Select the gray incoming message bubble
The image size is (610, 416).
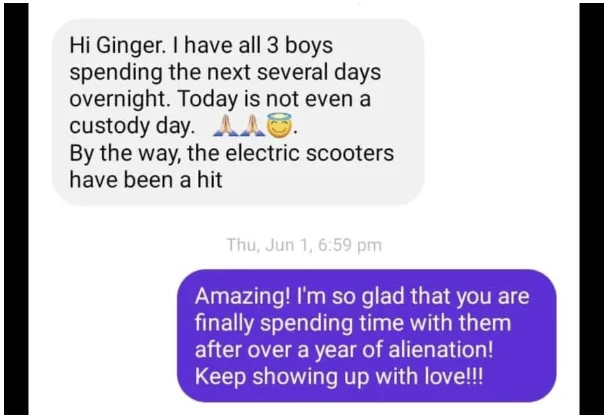pos(238,112)
